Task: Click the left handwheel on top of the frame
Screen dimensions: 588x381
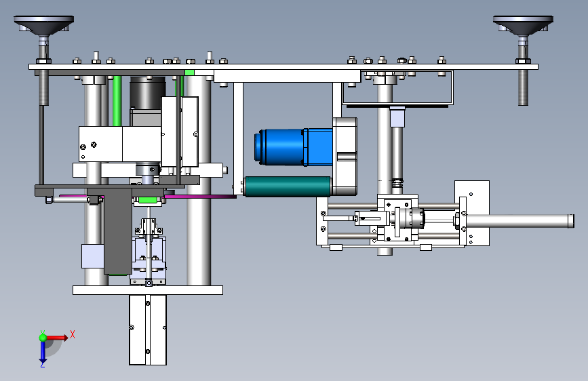Action: coord(43,25)
